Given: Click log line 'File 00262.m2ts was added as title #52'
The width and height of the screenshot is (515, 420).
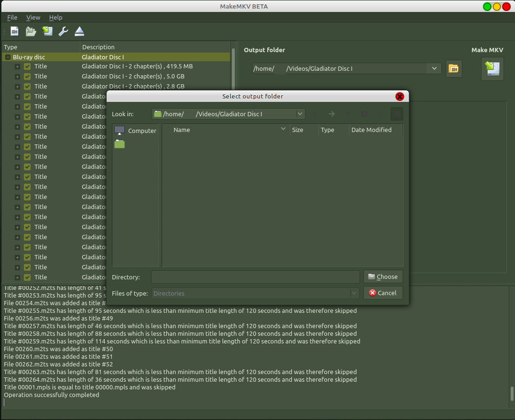Looking at the screenshot, I should 58,364.
